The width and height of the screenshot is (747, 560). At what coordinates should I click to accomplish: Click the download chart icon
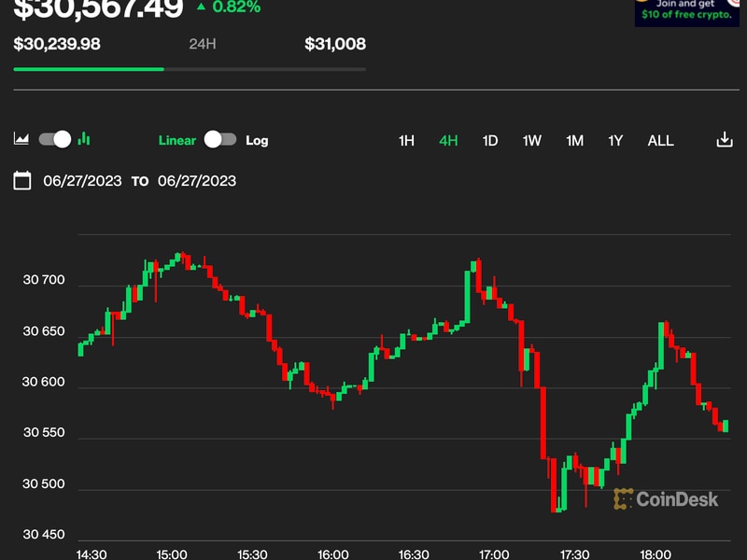(726, 140)
